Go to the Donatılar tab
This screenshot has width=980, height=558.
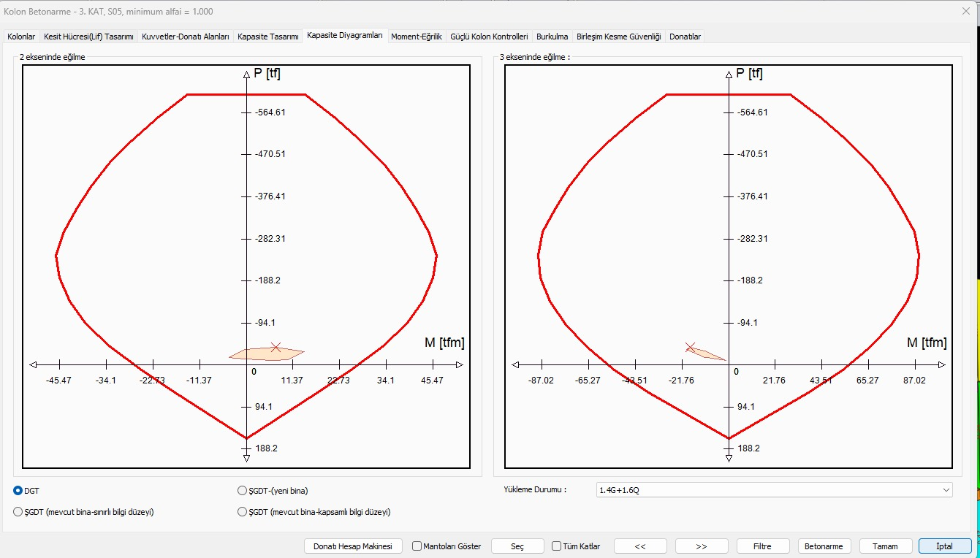685,37
